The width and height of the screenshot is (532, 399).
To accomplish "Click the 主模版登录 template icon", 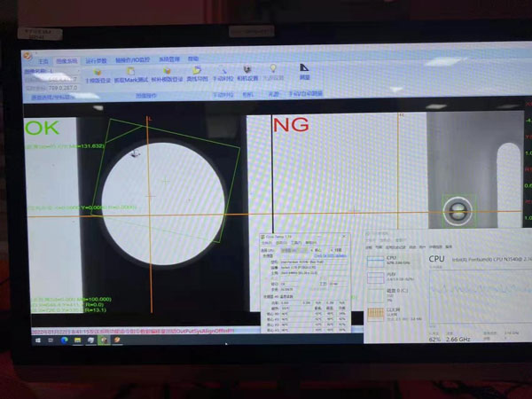I will [98, 72].
